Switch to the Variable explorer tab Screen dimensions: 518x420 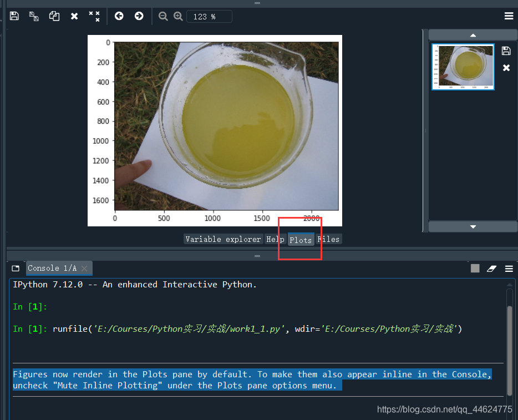click(223, 239)
